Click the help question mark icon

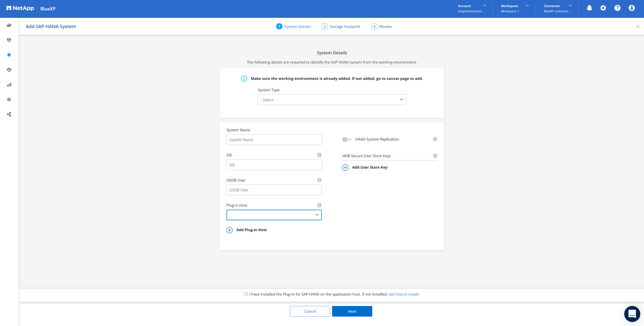617,8
